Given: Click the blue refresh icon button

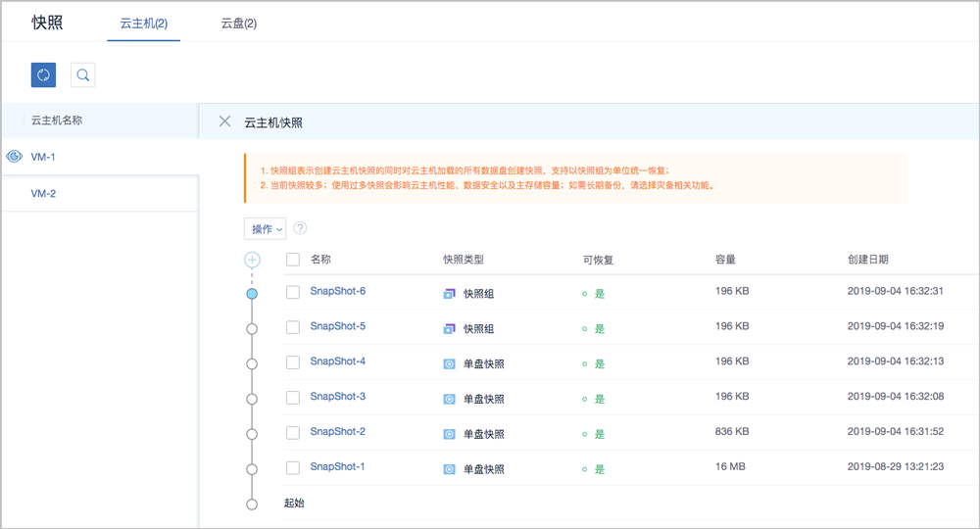Looking at the screenshot, I should click(43, 74).
